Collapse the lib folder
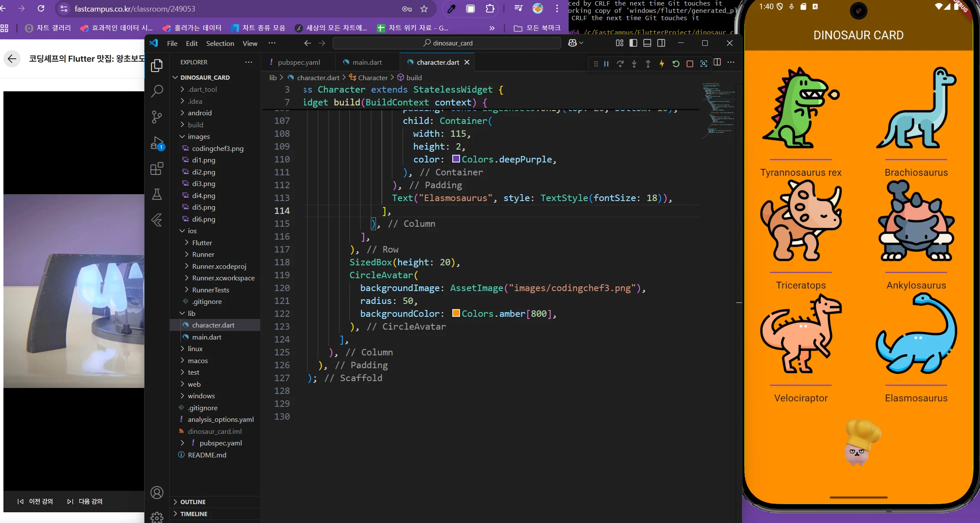980x523 pixels. coord(192,313)
